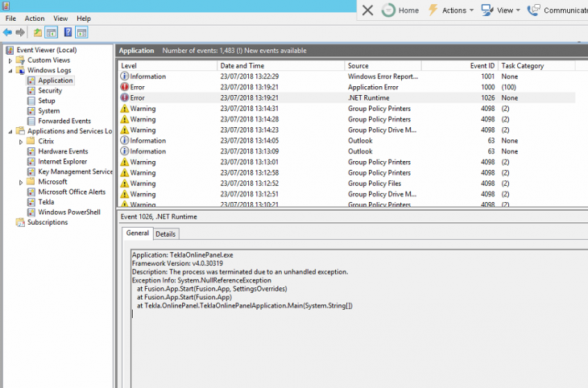588x388 pixels.
Task: Select the Windows PowerShell log
Action: pos(69,212)
